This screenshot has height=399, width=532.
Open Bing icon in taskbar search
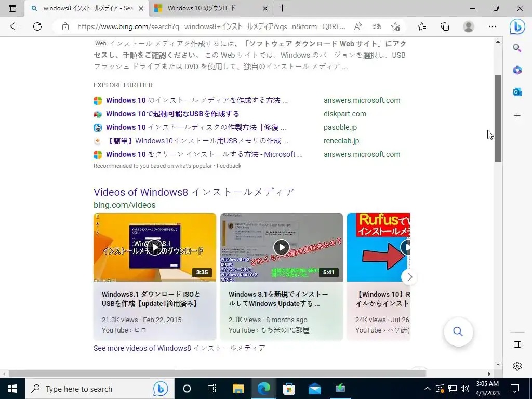pos(161,389)
